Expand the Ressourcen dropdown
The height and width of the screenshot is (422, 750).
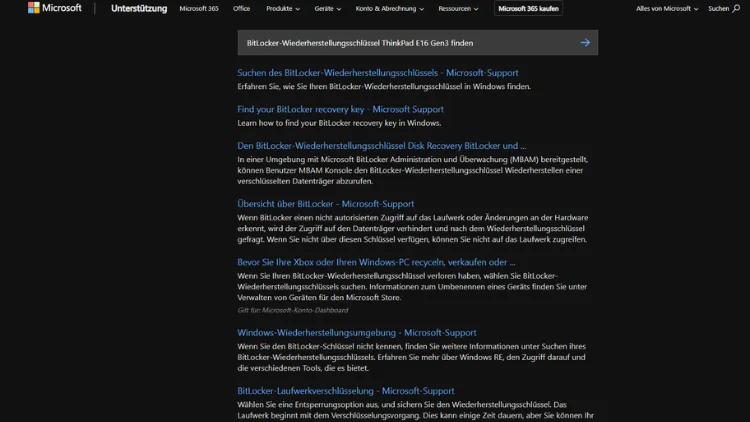[458, 9]
